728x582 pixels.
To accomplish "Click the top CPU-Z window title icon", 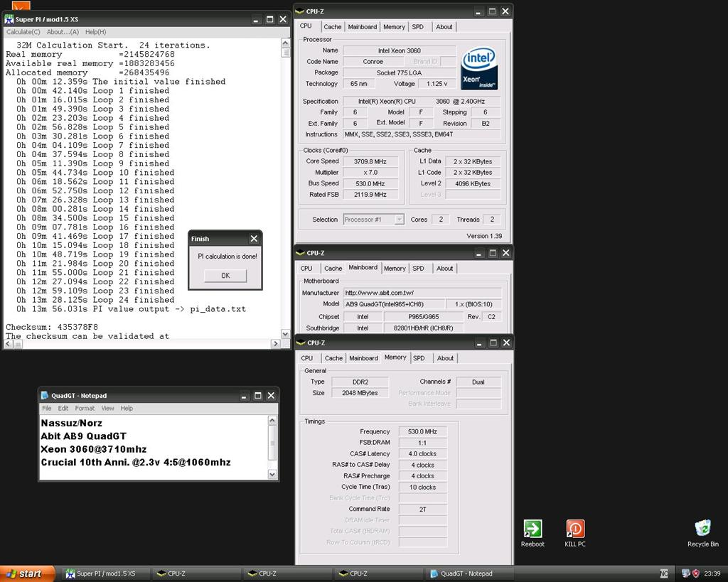I will [x=300, y=11].
